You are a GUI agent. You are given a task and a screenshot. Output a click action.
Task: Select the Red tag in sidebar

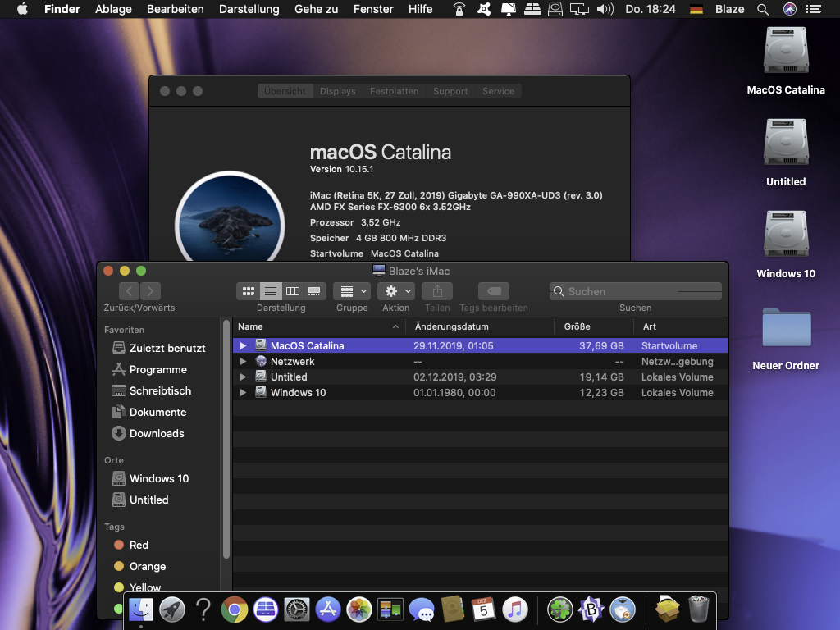pos(139,545)
